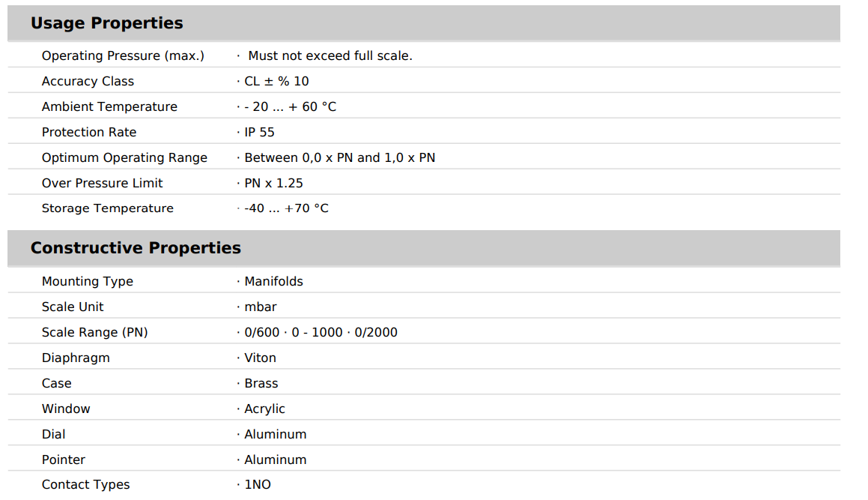Click the Viton diaphragm value
The width and height of the screenshot is (868, 500).
click(260, 358)
